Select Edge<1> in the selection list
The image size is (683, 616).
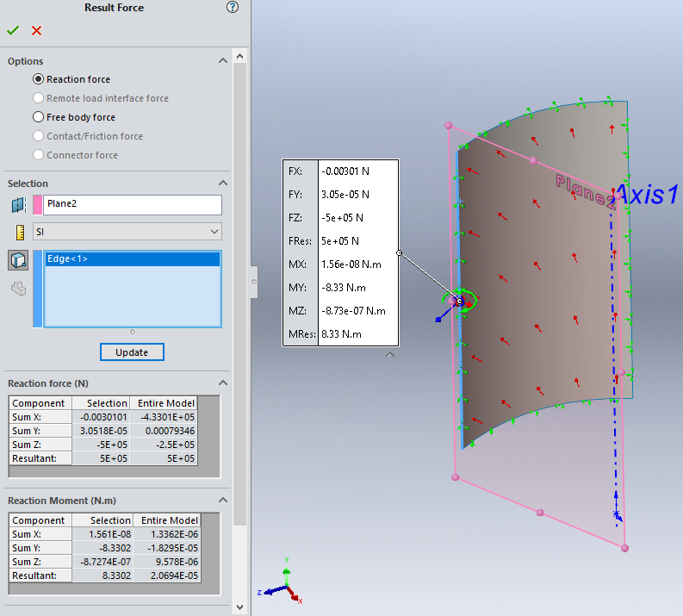click(x=132, y=258)
